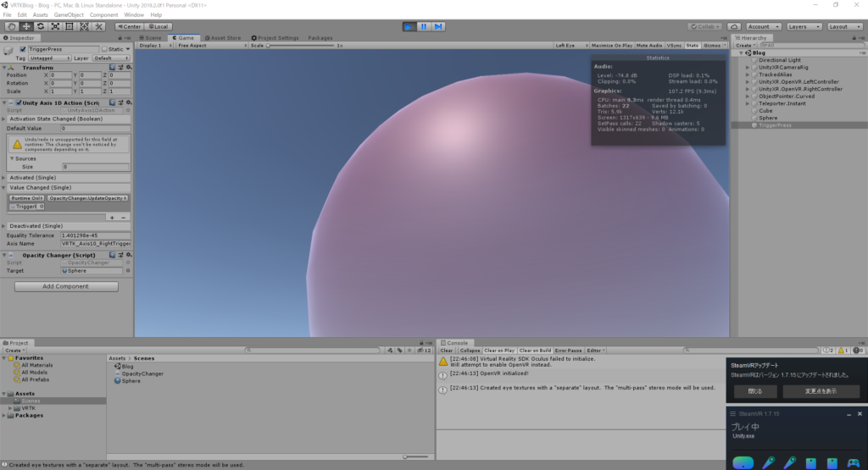The width and height of the screenshot is (868, 470).
Task: Select the Scale tool
Action: (55, 26)
